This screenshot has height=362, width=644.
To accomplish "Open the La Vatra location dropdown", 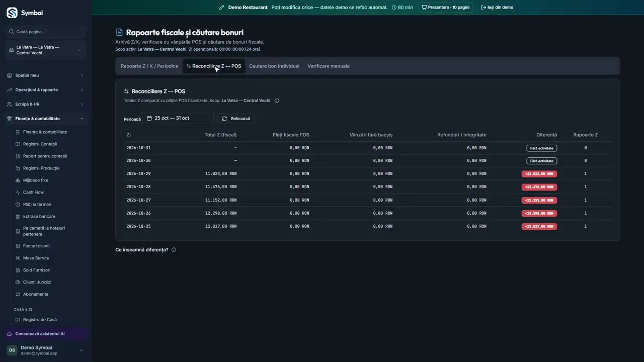I will (45, 50).
